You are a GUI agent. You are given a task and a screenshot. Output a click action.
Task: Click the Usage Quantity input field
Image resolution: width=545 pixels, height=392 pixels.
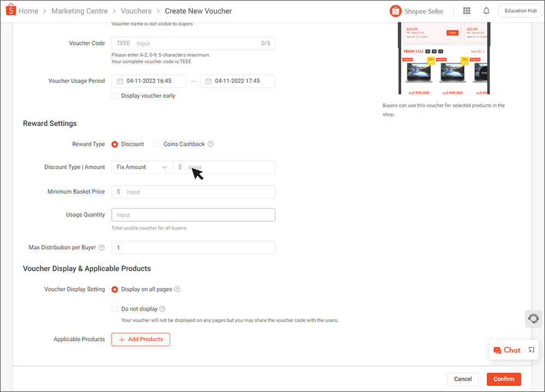click(193, 214)
